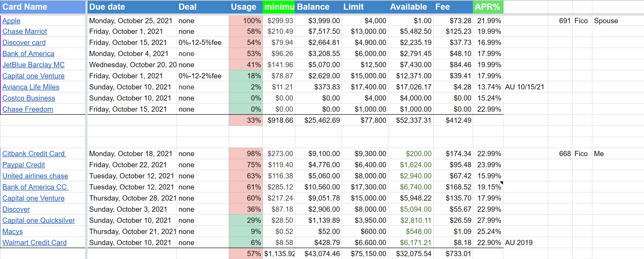This screenshot has height=259, width=644.
Task: Click the green $200.00 available cell
Action: tap(411, 154)
